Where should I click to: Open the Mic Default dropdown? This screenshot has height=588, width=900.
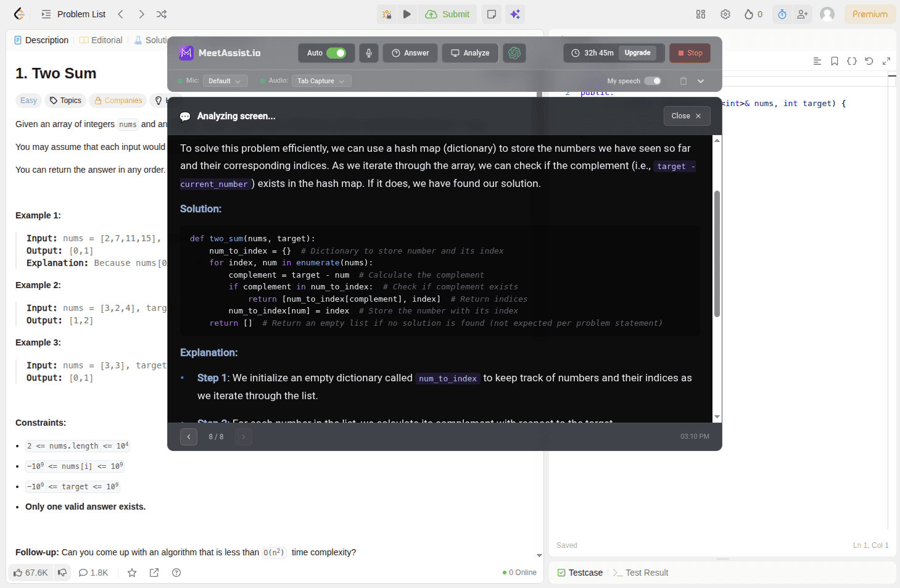tap(225, 81)
